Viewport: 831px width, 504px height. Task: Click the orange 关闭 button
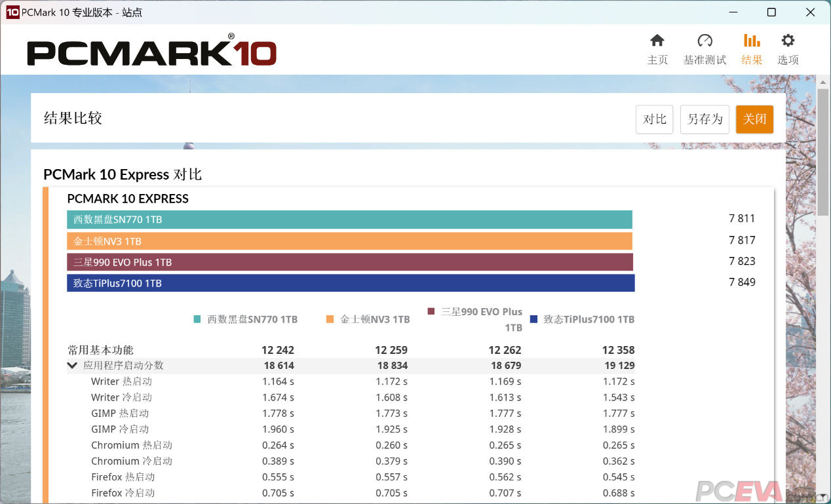pyautogui.click(x=754, y=119)
